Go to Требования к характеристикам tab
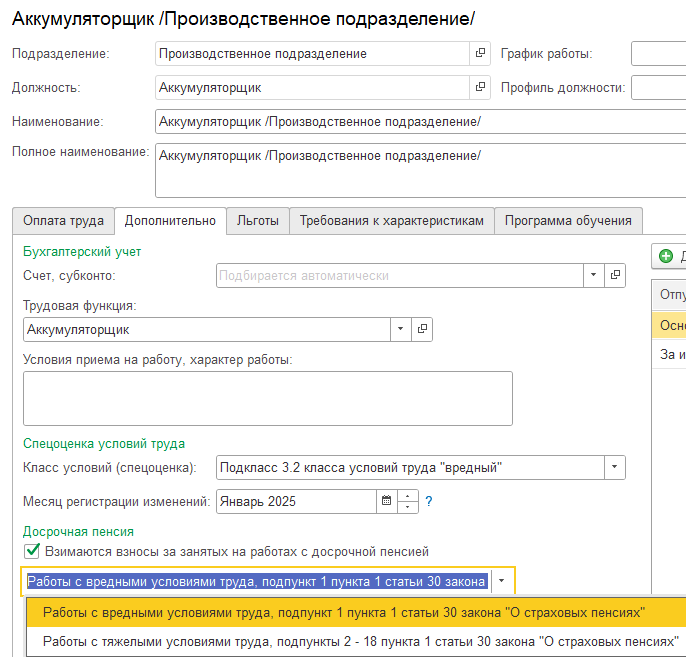Image resolution: width=686 pixels, height=657 pixels. (392, 221)
